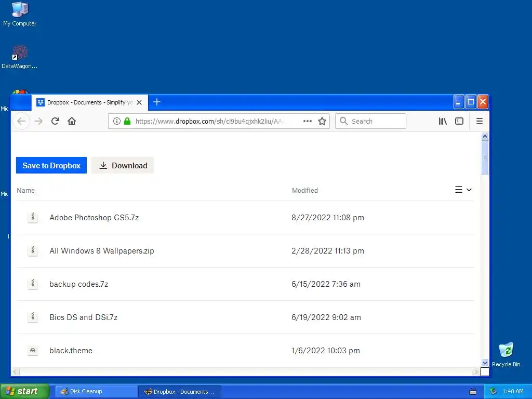Screen dimensions: 532x399
Task: Click the date 2/28/2022 11:13 pm
Action: [328, 251]
